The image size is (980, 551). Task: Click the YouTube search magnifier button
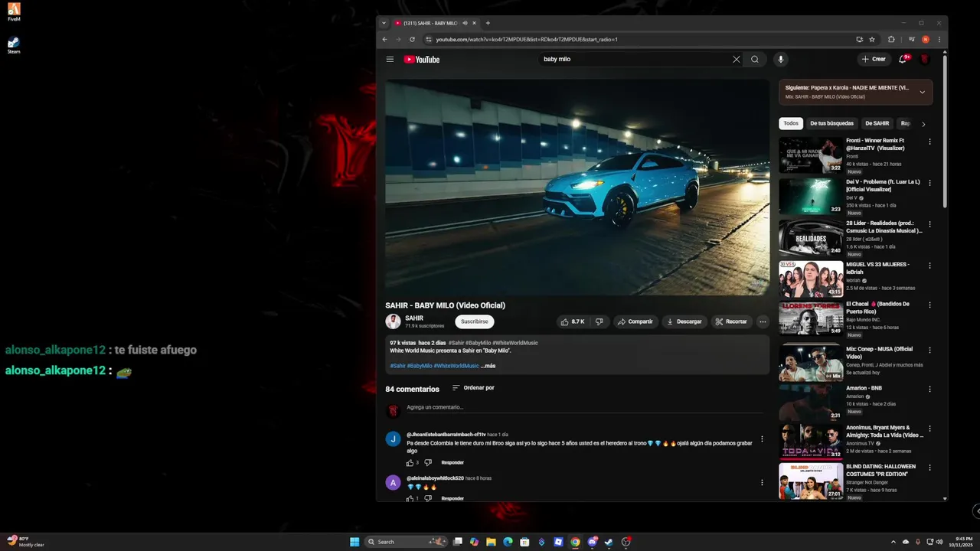point(755,59)
